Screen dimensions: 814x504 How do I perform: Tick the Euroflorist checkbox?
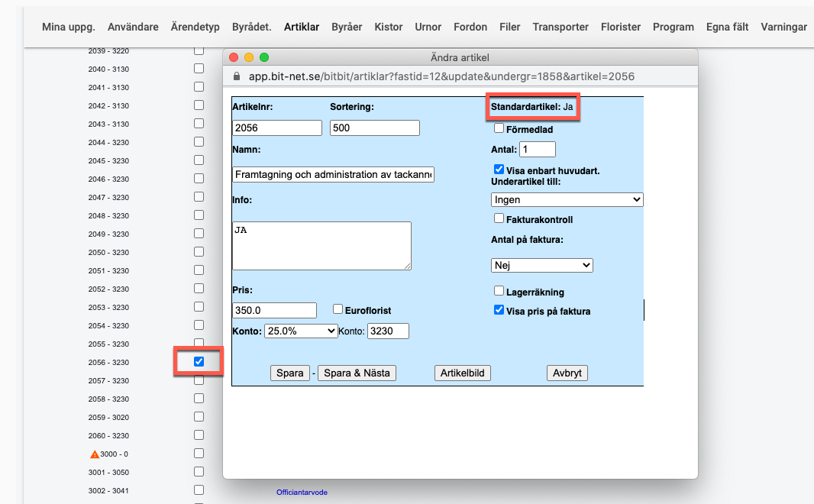click(x=338, y=309)
